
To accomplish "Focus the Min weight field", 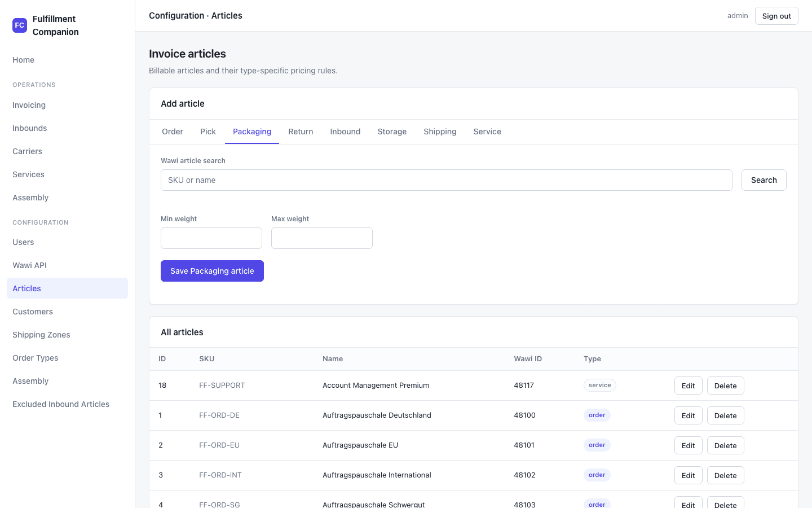I will click(x=211, y=238).
